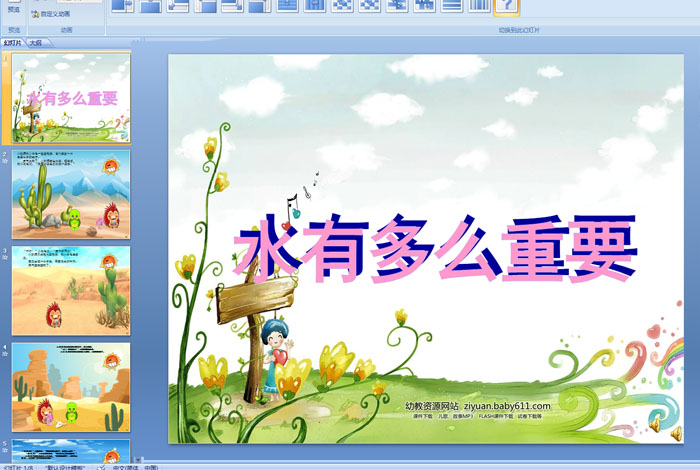Click the animation star under slide number 1
Image resolution: width=700 pixels, height=470 pixels.
(x=5, y=64)
